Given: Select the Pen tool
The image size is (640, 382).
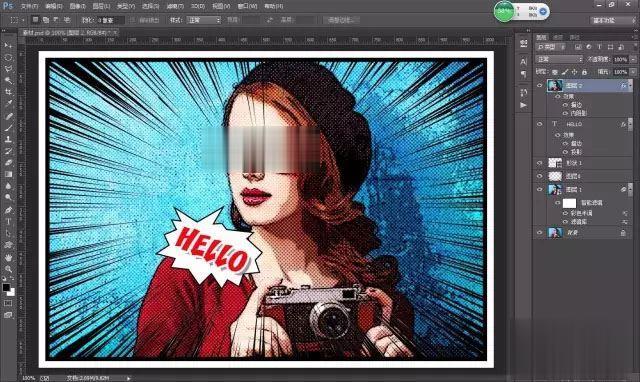Looking at the screenshot, I should pyautogui.click(x=8, y=210).
